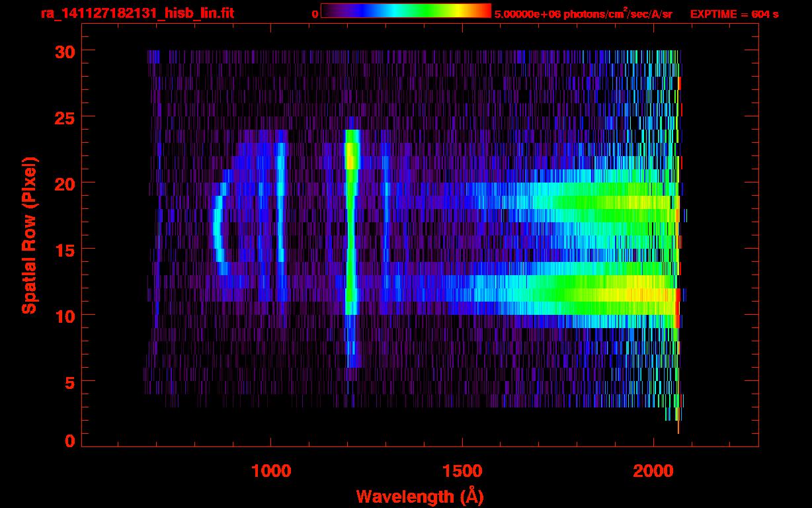Viewport: 812px width, 508px height.
Task: Click the rainbow color scale bar
Action: [x=406, y=11]
